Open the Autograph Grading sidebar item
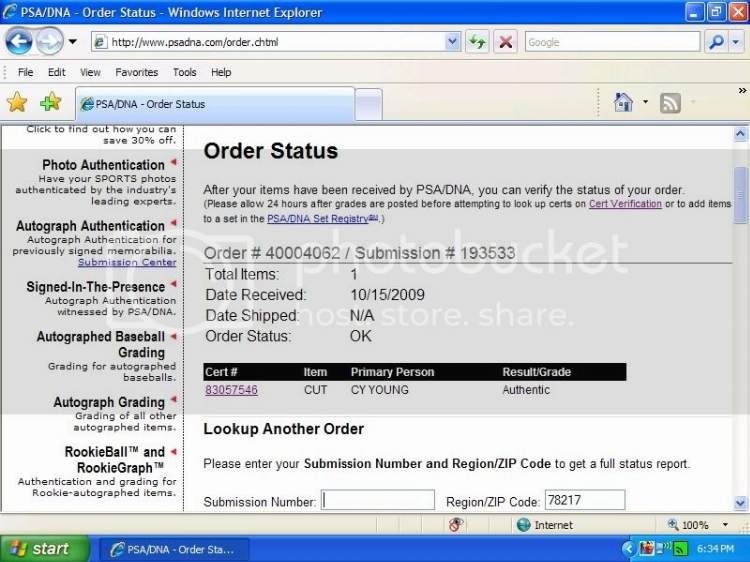Screen dimensions: 750x562 pos(109,402)
